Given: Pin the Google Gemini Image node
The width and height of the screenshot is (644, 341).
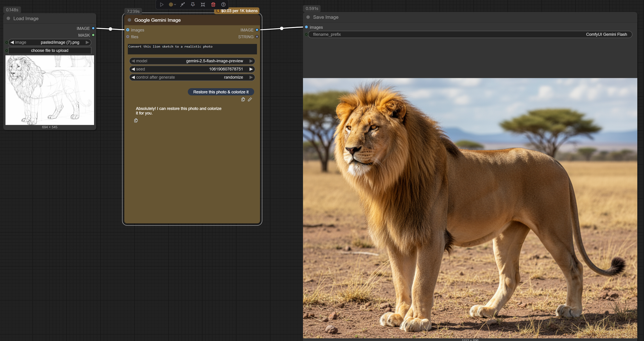Looking at the screenshot, I should [193, 5].
